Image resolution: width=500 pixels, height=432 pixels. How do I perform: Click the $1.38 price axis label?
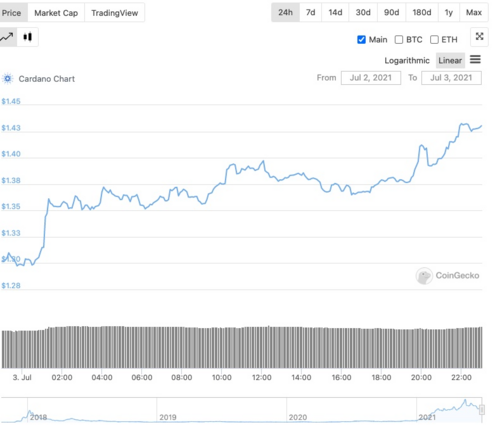[x=11, y=181]
